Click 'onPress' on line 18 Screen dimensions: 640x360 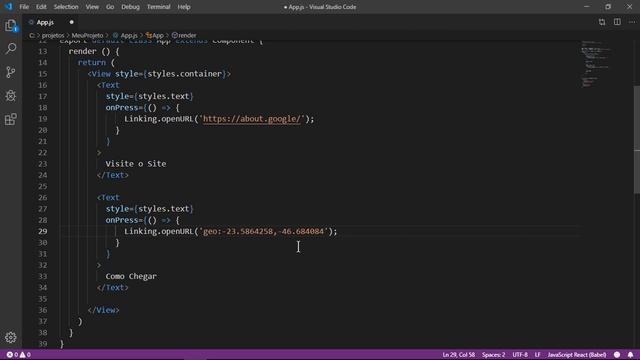click(122, 108)
